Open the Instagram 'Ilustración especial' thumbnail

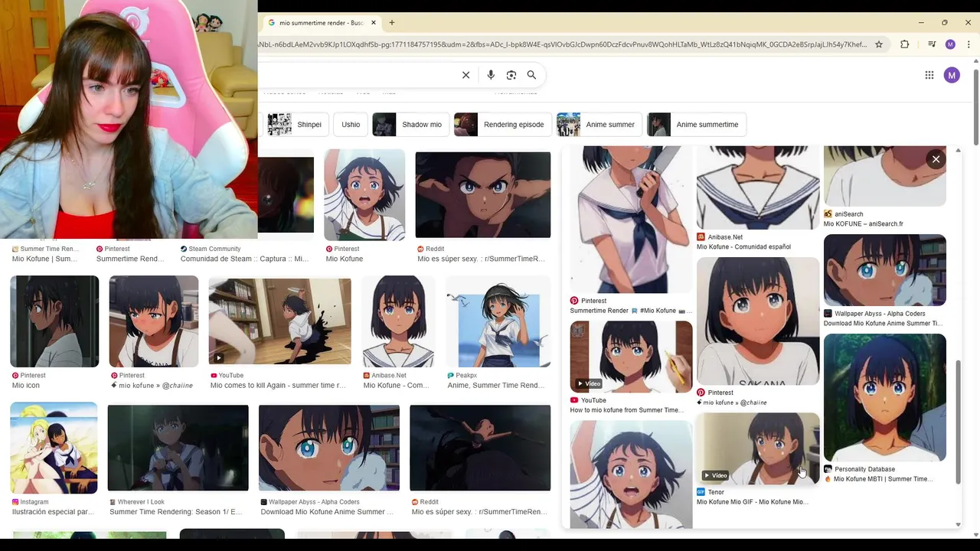tap(54, 448)
